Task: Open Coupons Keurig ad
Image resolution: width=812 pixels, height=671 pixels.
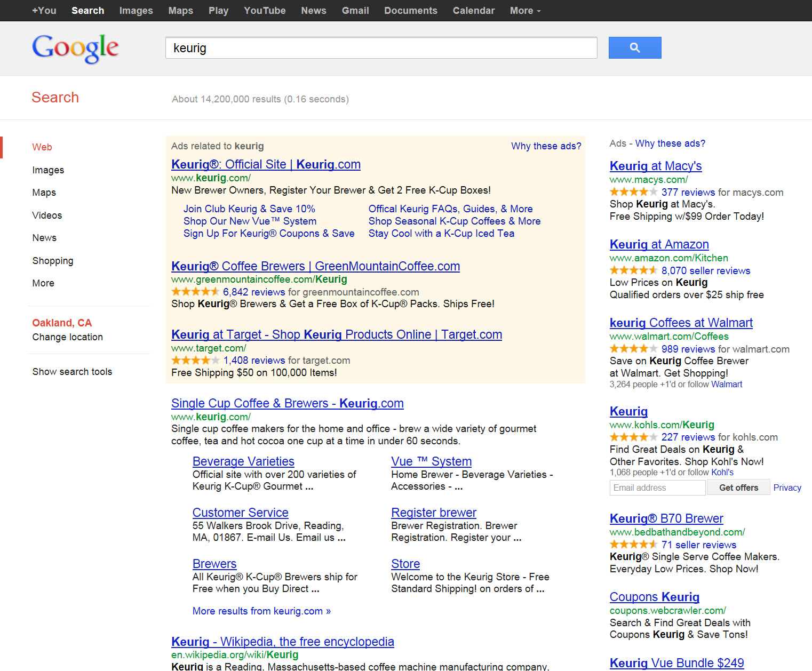Action: [655, 597]
